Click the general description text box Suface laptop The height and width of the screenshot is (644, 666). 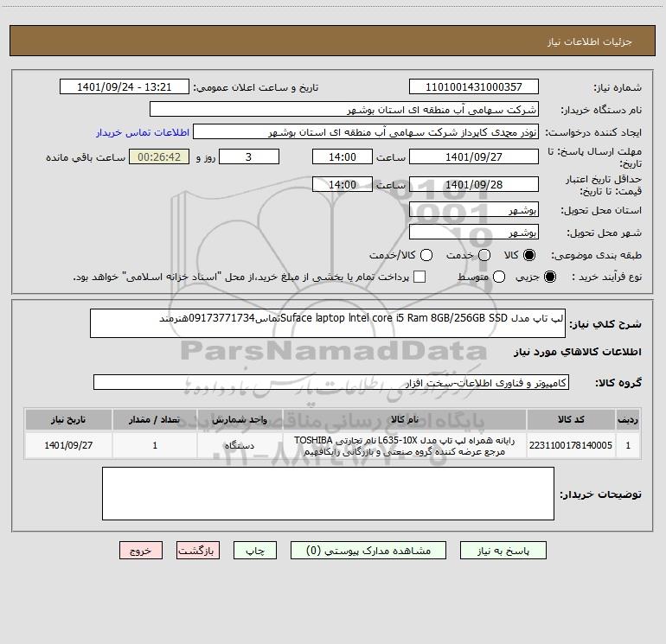tap(328, 323)
